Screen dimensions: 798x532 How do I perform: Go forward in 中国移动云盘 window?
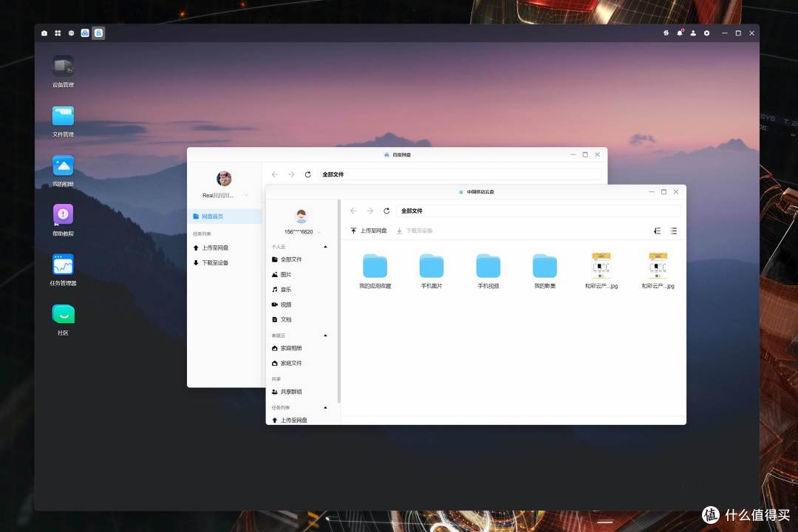point(370,211)
